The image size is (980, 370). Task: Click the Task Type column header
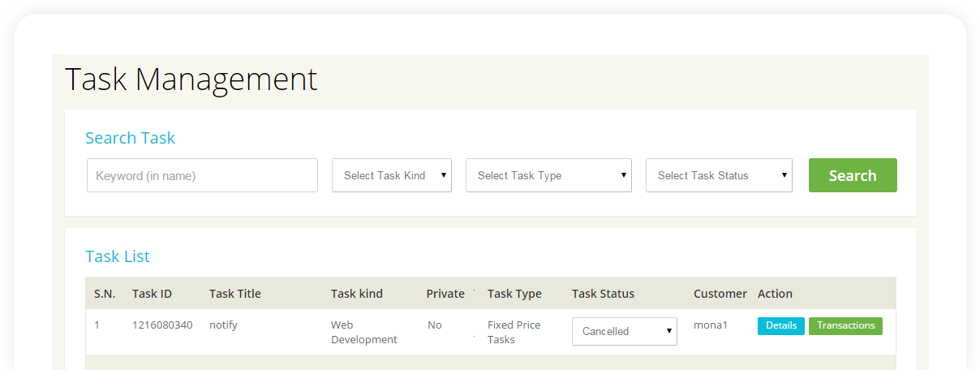click(x=514, y=294)
